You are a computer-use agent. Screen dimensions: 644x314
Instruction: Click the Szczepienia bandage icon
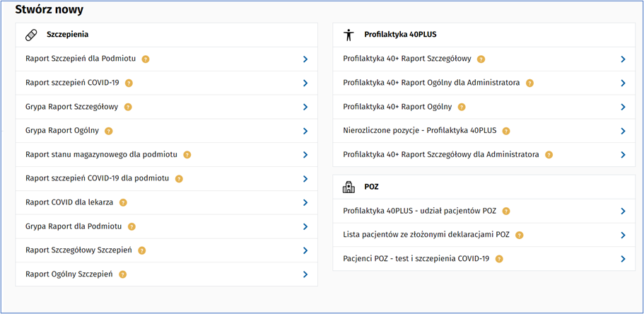30,35
